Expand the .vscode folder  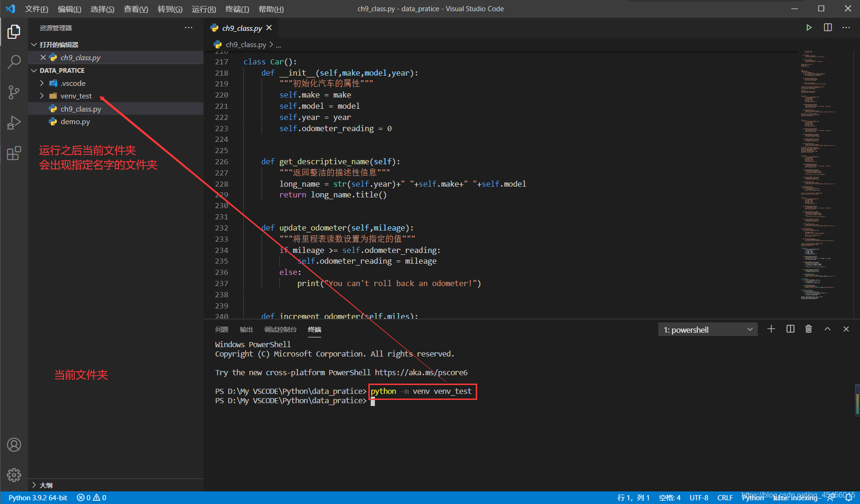(x=42, y=83)
